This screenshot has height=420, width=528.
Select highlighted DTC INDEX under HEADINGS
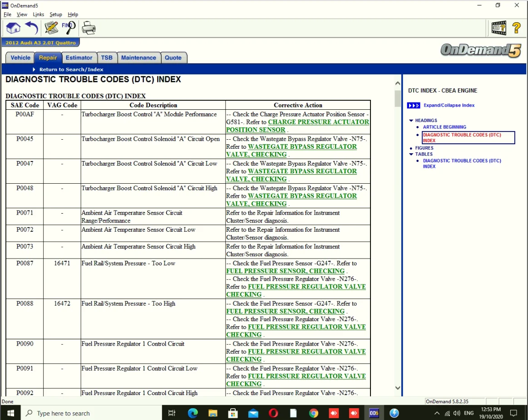[469, 137]
